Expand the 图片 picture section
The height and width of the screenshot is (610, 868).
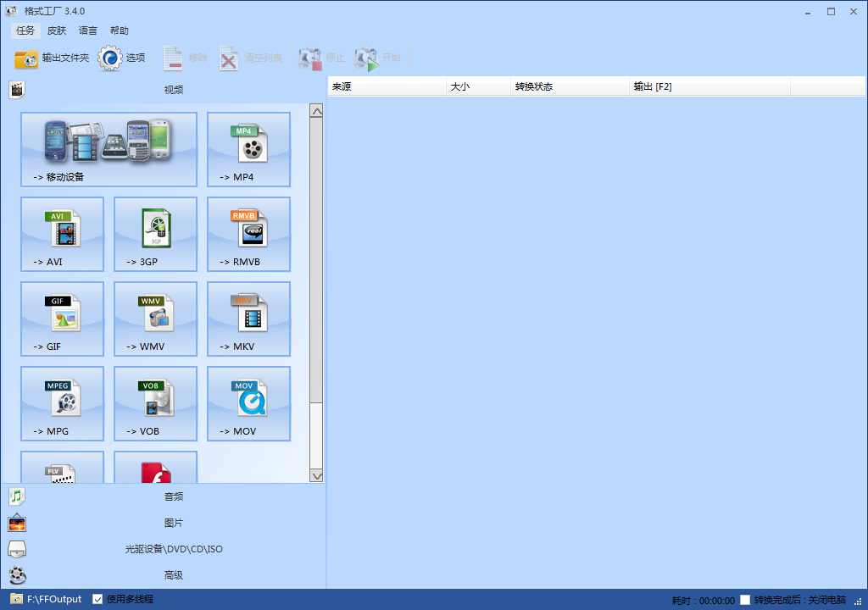pos(165,523)
